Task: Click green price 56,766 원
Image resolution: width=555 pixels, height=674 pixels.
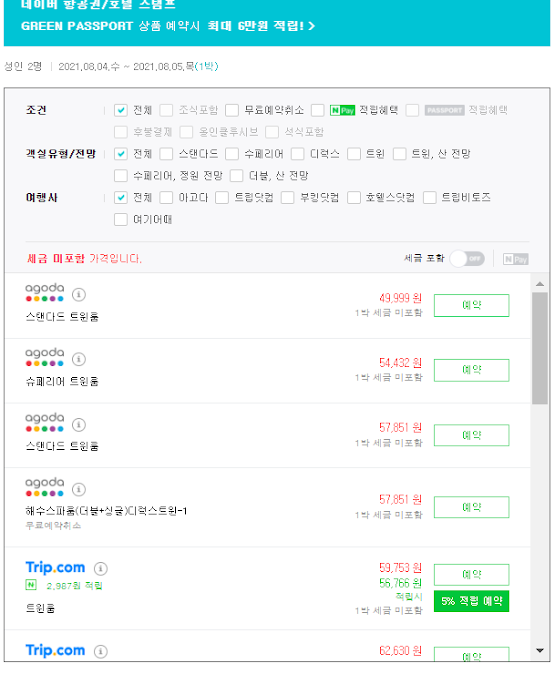Action: (401, 583)
